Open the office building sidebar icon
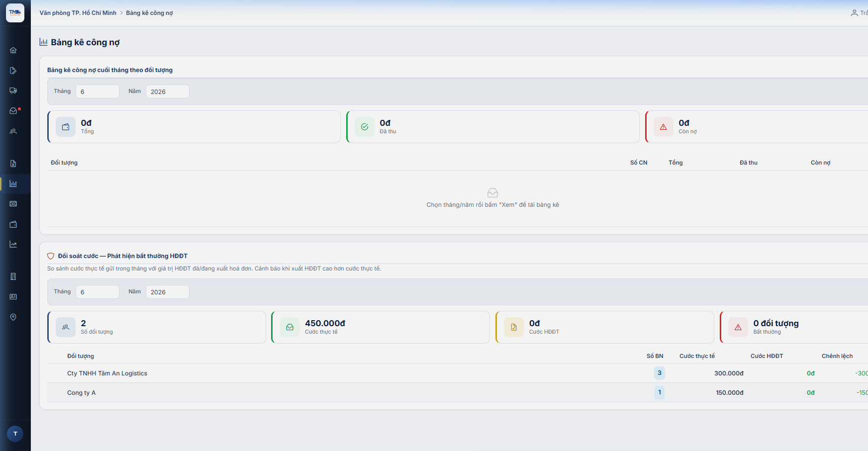This screenshot has height=451, width=868. tap(13, 276)
